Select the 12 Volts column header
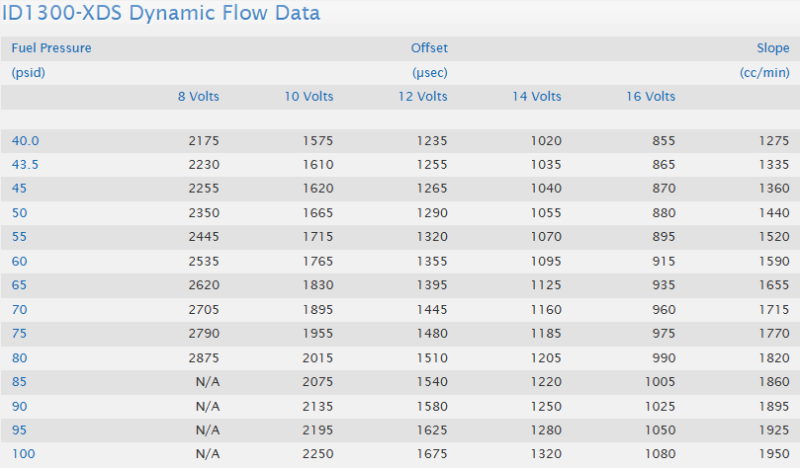The image size is (800, 468). click(421, 97)
